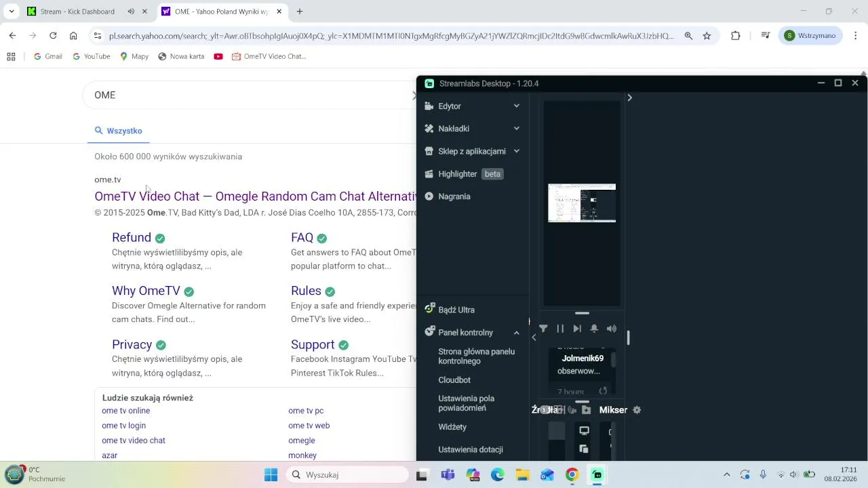Image resolution: width=868 pixels, height=488 pixels.
Task: Close the Kick Dashboard browser tab
Action: pyautogui.click(x=144, y=12)
